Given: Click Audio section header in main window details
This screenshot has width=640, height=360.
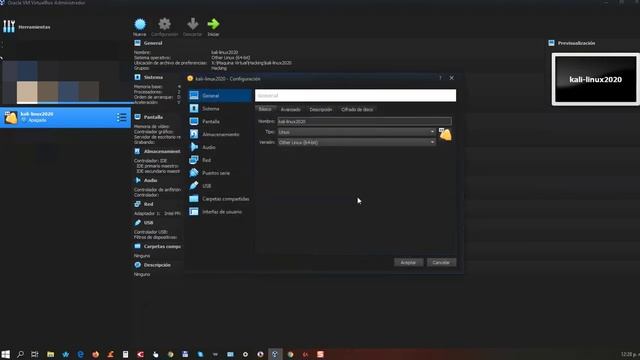Looking at the screenshot, I should pyautogui.click(x=146, y=180).
